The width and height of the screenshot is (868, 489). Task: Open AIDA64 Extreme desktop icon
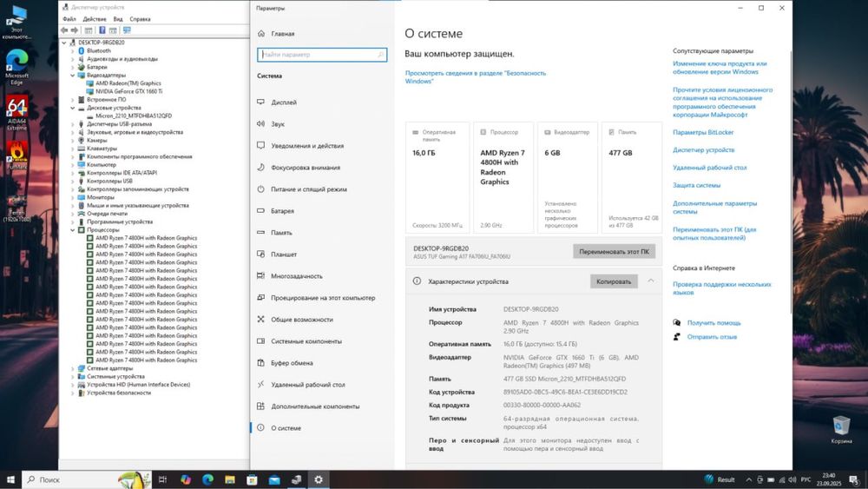(16, 114)
